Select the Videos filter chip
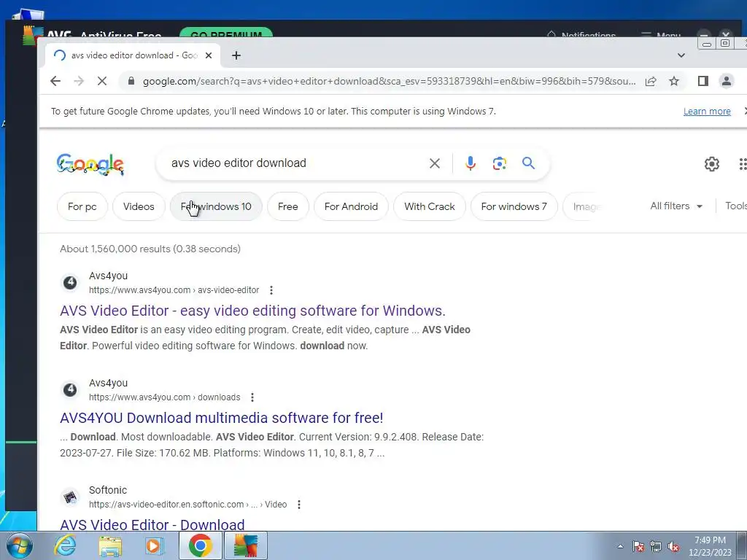The image size is (747, 560). tap(139, 206)
